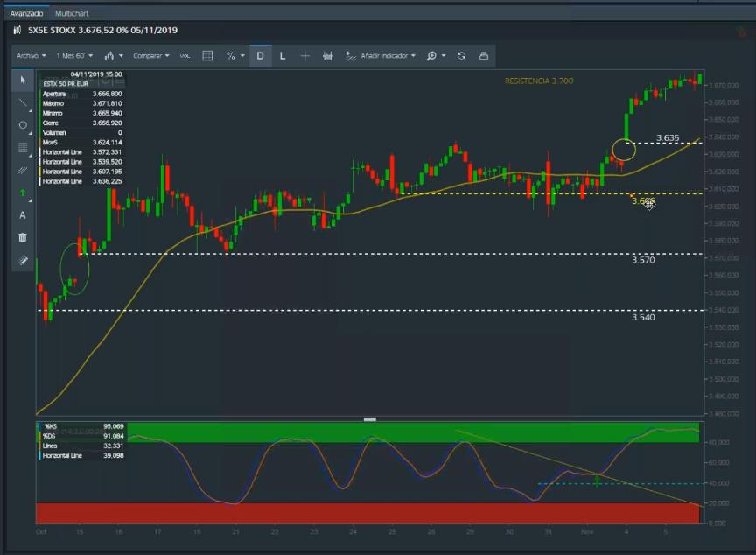Select the trend line drawing tool

pyautogui.click(x=23, y=102)
